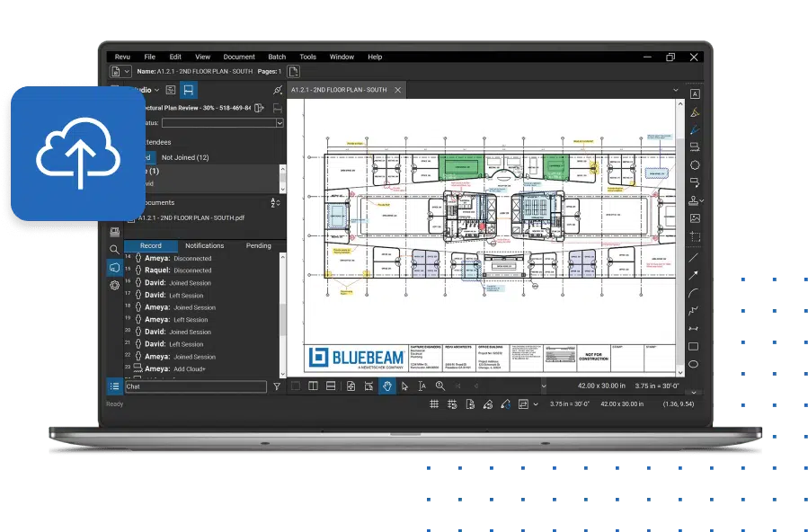Filter the record with funnel icon
808x532 pixels.
click(x=277, y=386)
